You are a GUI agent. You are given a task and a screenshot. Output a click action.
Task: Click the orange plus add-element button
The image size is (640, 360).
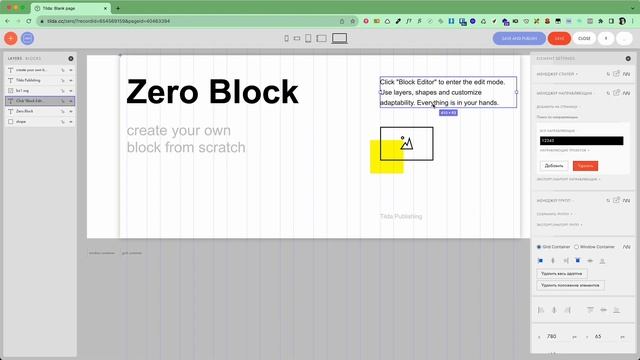(x=11, y=38)
